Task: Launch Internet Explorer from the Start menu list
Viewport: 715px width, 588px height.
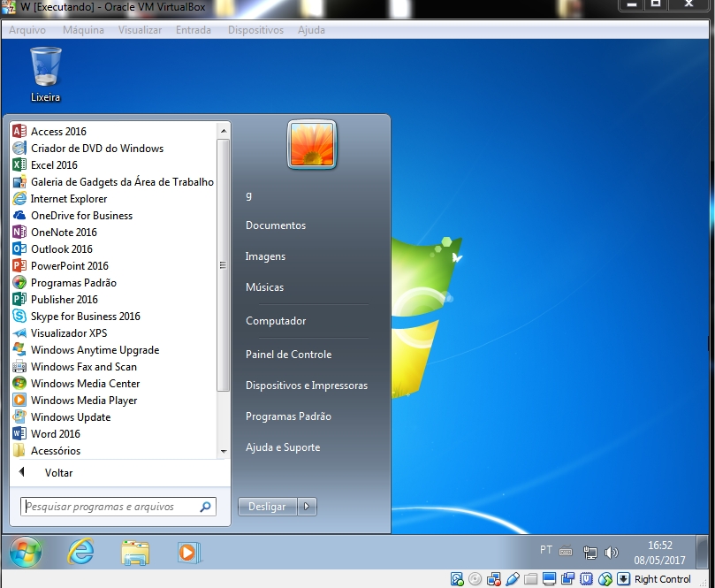Action: point(60,199)
